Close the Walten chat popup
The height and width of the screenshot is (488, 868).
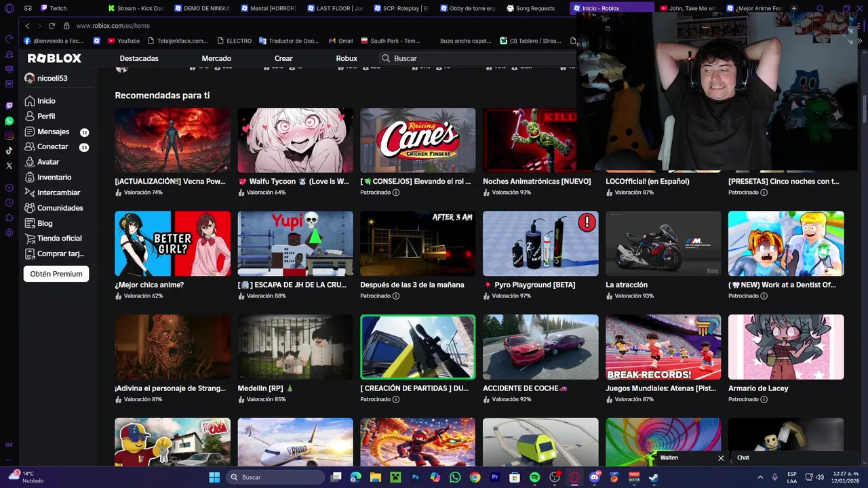721,458
